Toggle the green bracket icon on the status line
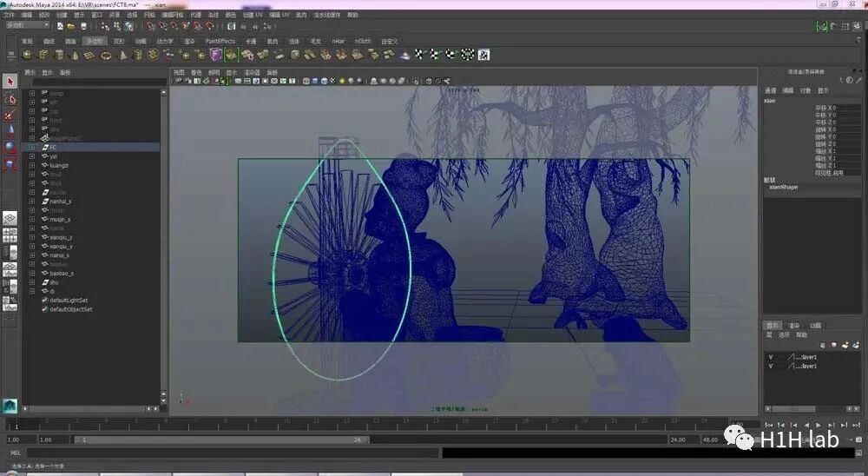 (822, 26)
